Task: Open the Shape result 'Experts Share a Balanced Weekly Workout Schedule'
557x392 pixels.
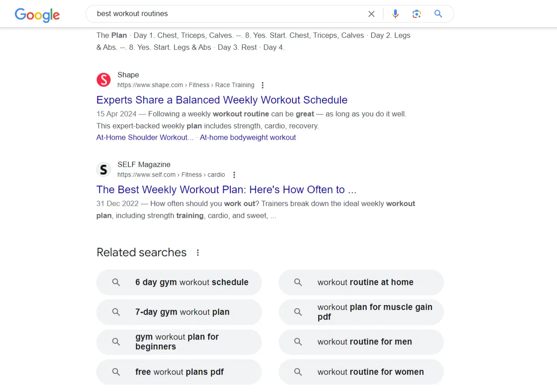Action: [221, 100]
